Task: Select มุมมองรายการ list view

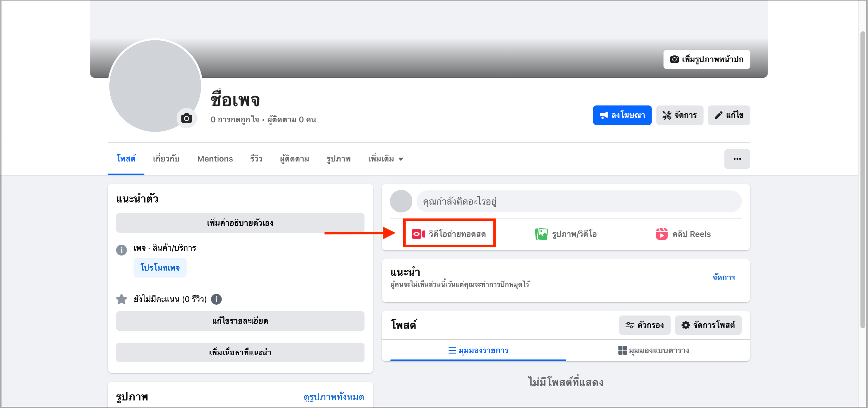Action: click(x=478, y=350)
